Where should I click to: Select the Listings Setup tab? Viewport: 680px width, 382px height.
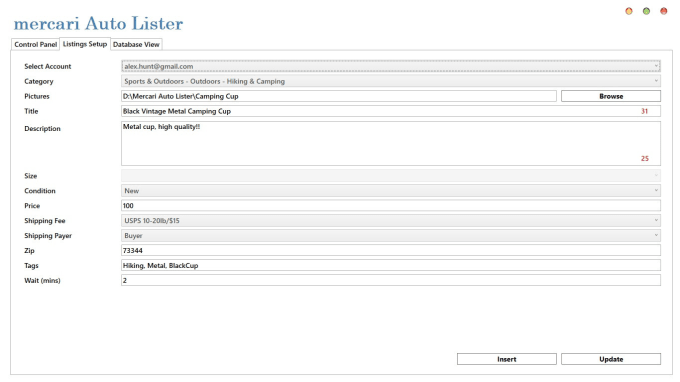[x=85, y=44]
